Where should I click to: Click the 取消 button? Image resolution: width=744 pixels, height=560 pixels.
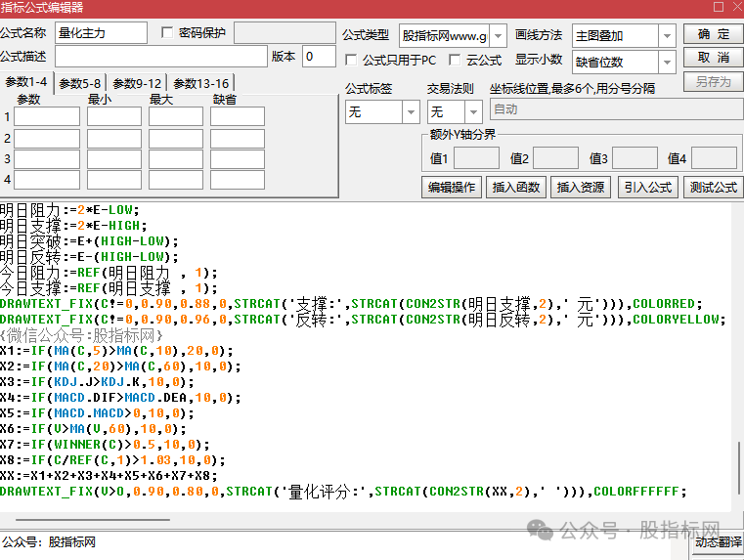pos(713,58)
